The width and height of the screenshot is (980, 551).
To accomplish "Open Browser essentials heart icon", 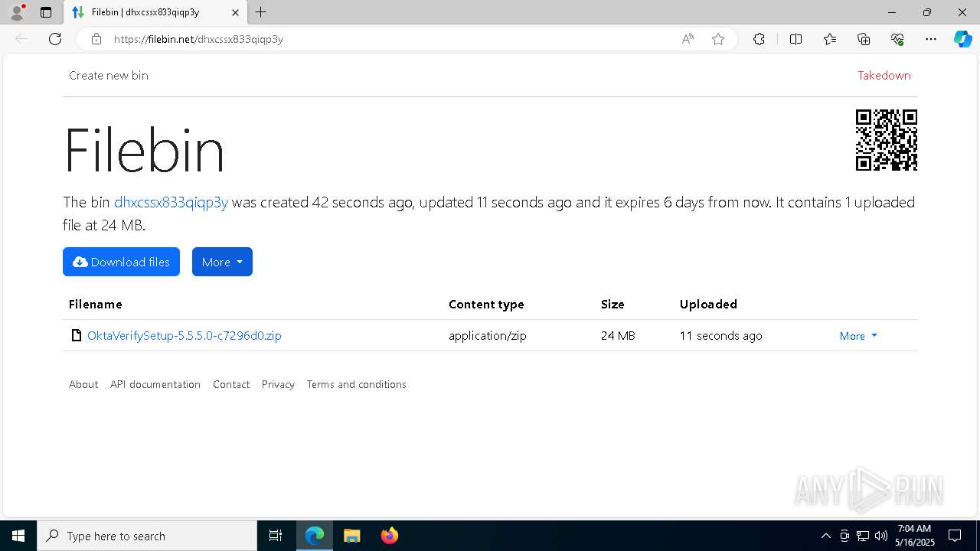I will [x=897, y=39].
